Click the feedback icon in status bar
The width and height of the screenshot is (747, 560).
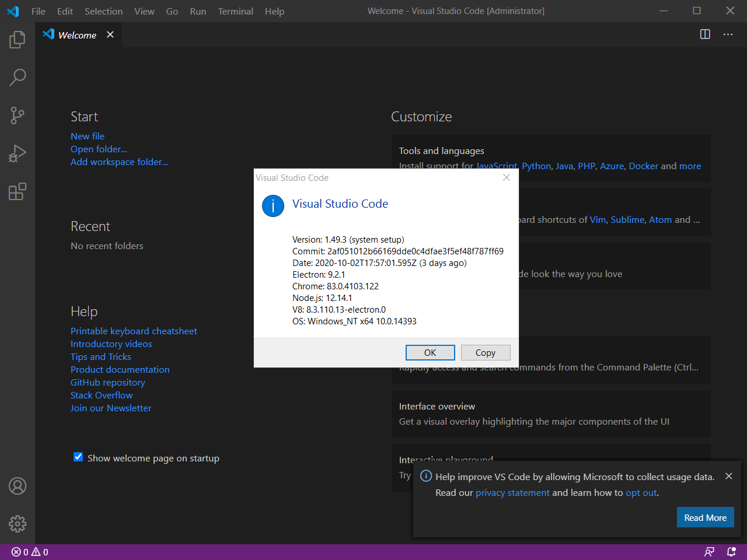pos(709,552)
